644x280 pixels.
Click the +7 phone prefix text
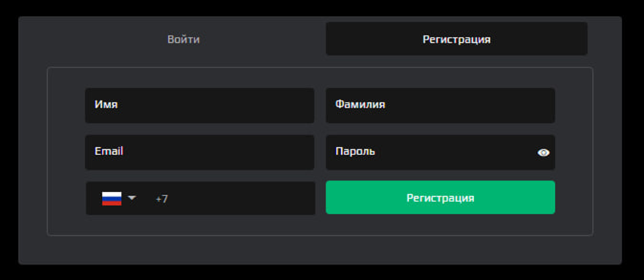click(162, 198)
